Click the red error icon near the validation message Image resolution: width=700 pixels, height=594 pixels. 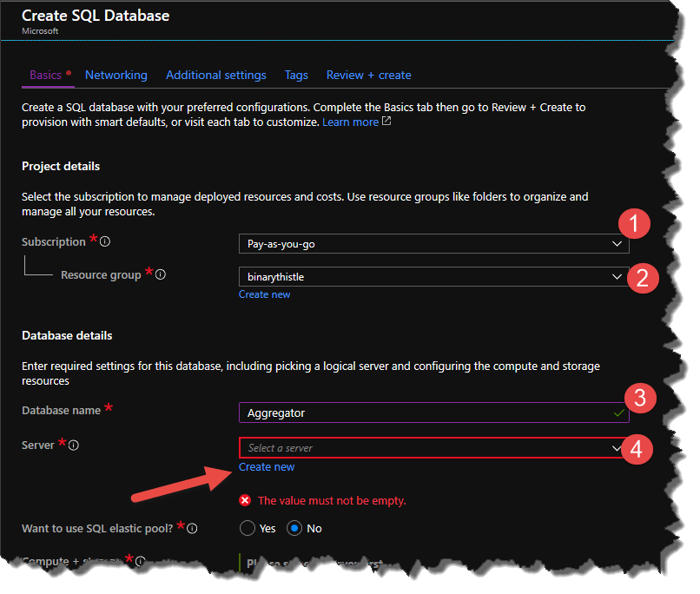244,499
